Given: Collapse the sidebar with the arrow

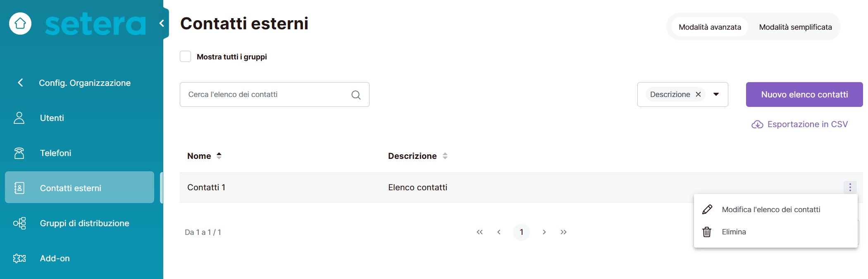Looking at the screenshot, I should pyautogui.click(x=162, y=24).
